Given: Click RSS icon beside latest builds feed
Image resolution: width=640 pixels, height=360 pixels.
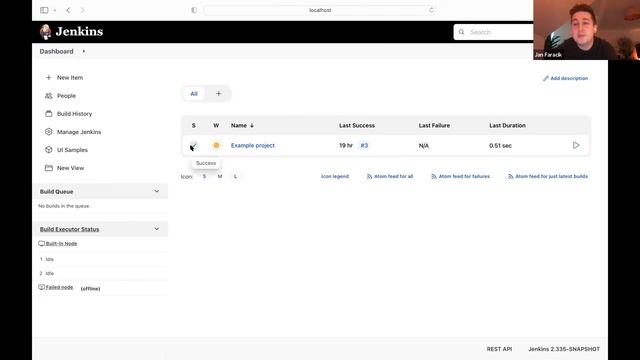Looking at the screenshot, I should click(x=511, y=176).
